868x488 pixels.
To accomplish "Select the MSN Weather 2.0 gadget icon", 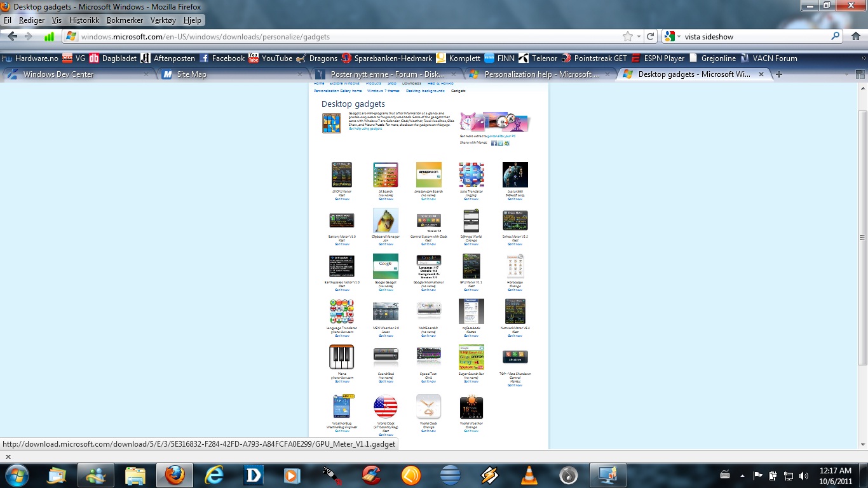I will [386, 311].
